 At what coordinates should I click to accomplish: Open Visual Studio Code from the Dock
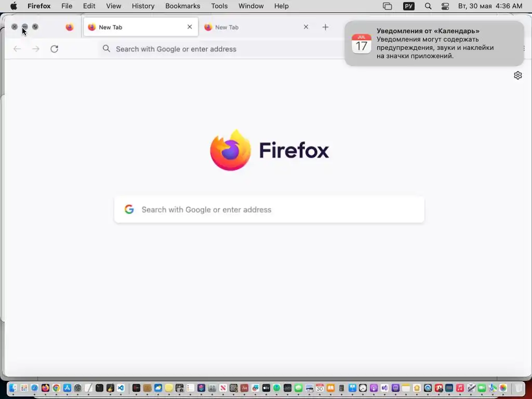tap(121, 388)
